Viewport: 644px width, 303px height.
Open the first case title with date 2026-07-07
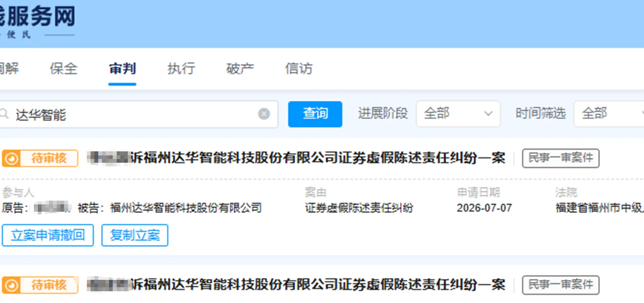pyautogui.click(x=296, y=158)
